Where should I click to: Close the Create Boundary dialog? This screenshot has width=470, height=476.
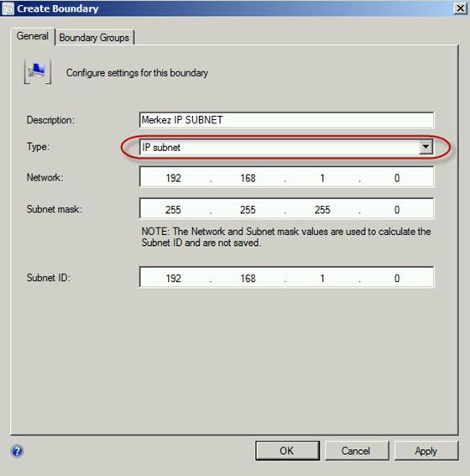[x=460, y=8]
